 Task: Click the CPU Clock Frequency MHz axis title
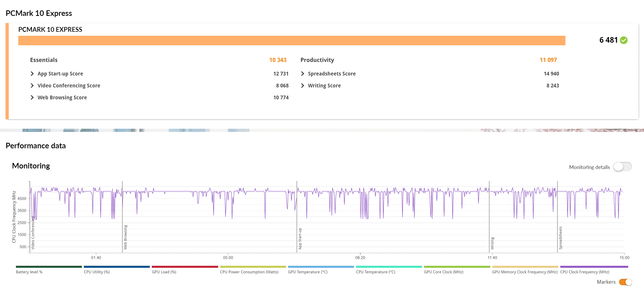(14, 217)
